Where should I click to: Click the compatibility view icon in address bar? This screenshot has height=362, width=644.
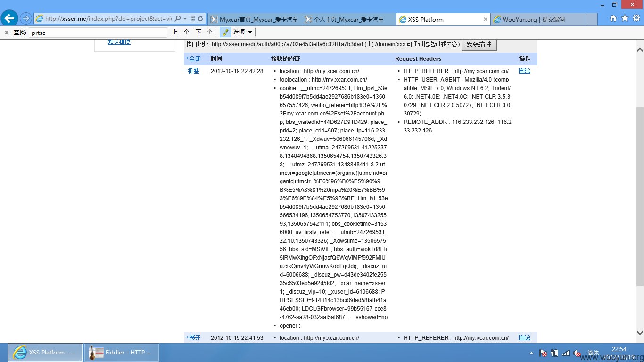click(x=193, y=19)
